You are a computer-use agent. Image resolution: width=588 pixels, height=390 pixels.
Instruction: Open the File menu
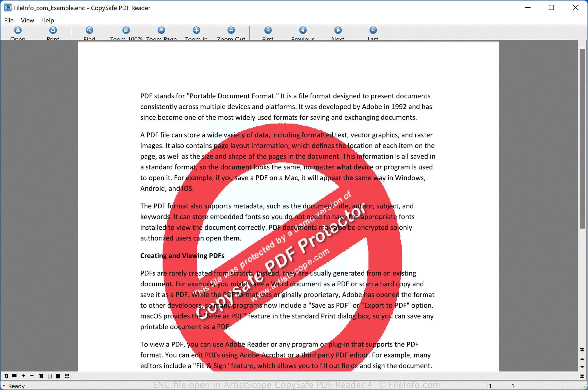(x=9, y=20)
